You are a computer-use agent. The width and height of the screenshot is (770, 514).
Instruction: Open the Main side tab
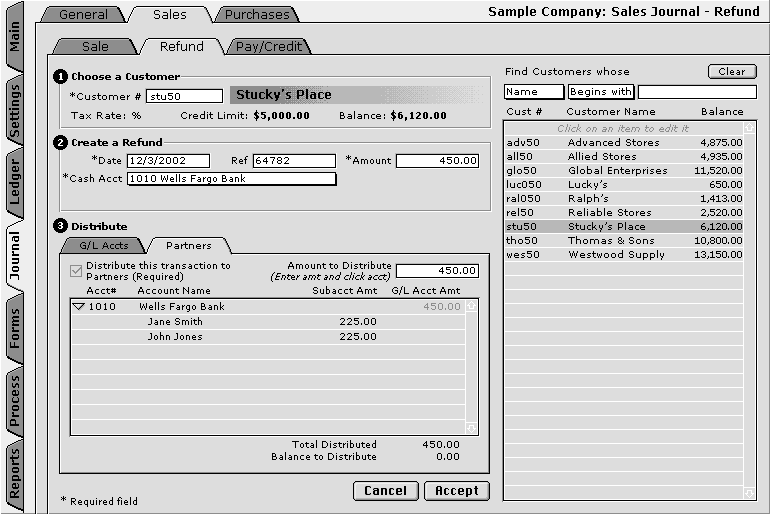(x=14, y=36)
